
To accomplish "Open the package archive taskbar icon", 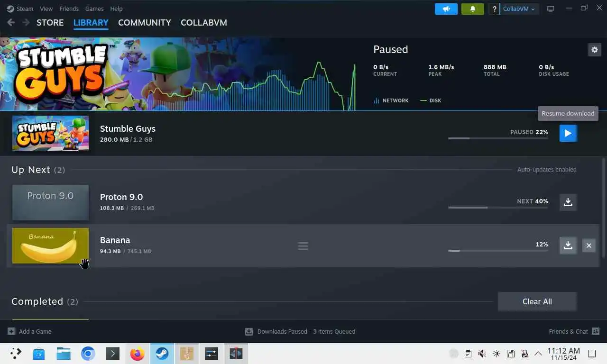I will (187, 354).
